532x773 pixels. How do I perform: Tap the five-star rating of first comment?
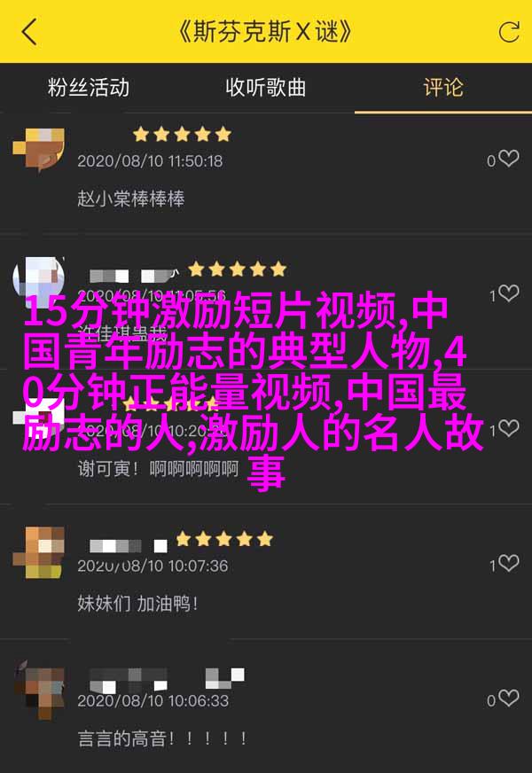(182, 134)
